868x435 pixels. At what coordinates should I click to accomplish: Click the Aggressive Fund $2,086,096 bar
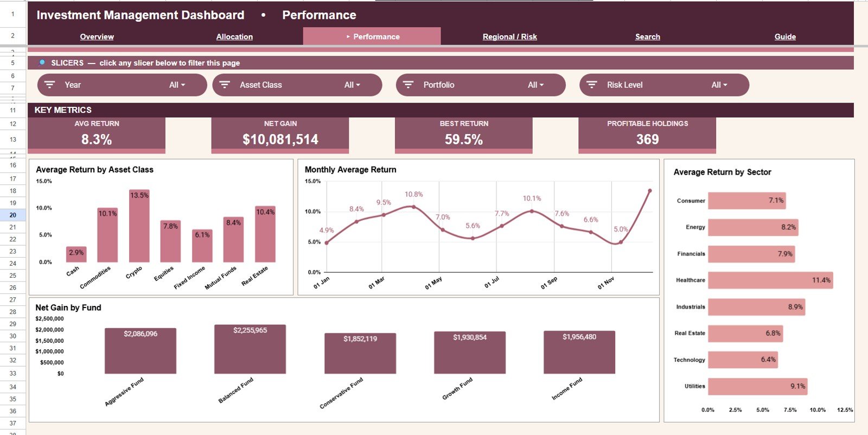click(141, 351)
